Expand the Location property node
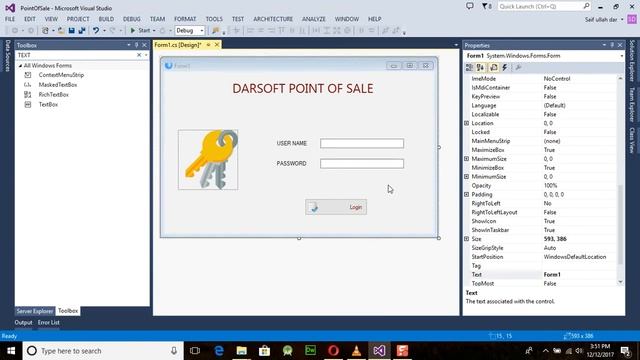Image resolution: width=640 pixels, height=360 pixels. pos(467,123)
